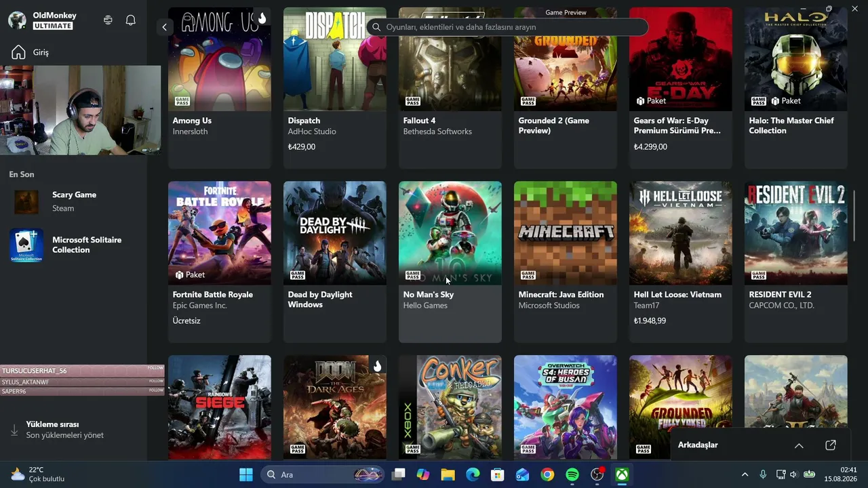Open the Fortnite Battle Royale cover
The width and height of the screenshot is (868, 488).
(220, 233)
